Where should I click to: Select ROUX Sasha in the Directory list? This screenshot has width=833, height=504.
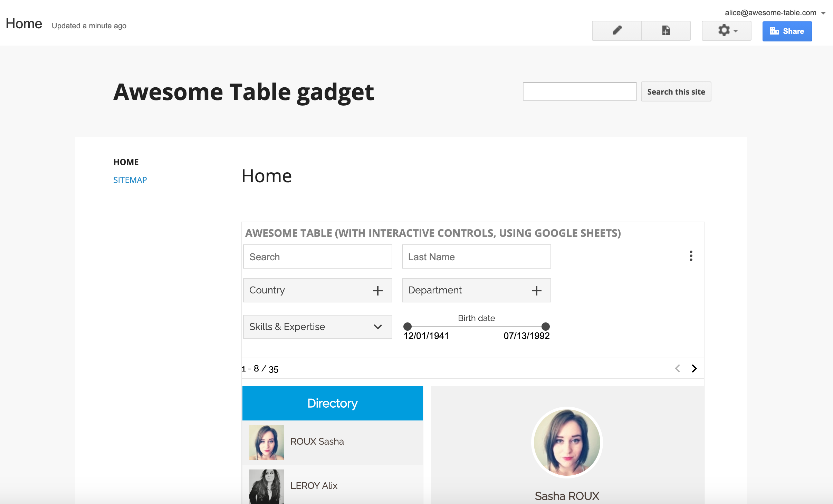point(317,442)
